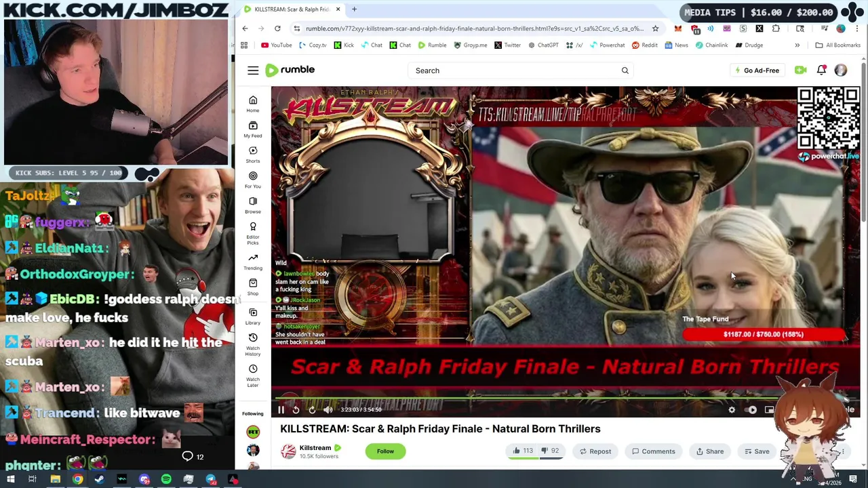This screenshot has height=488, width=868.
Task: Open Rumble notifications bell
Action: tap(821, 70)
